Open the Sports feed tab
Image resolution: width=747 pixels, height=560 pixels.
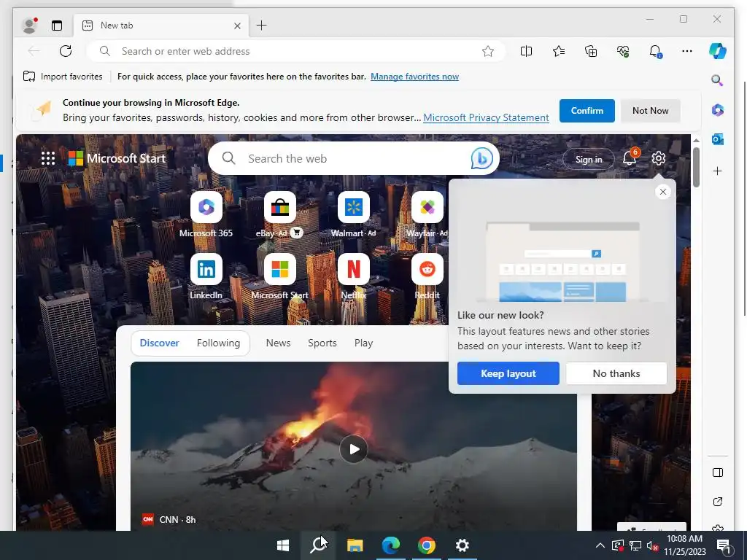pyautogui.click(x=322, y=343)
